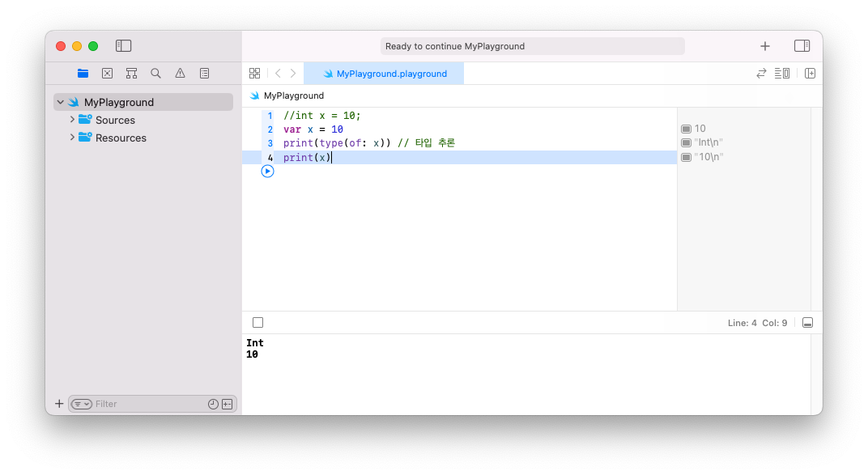868x475 pixels.
Task: Toggle the inspector panel on the right
Action: (x=802, y=46)
